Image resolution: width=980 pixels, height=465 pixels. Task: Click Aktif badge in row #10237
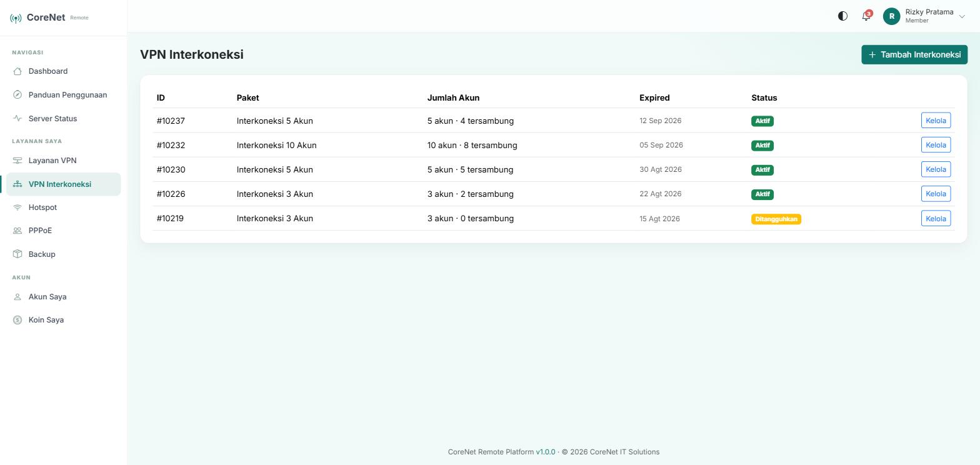762,121
